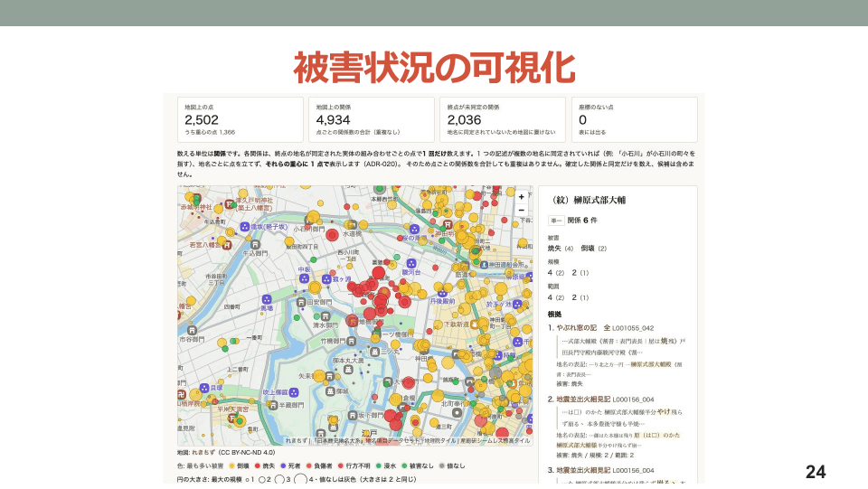
Task: Click gray 値なし legend dot
Action: pos(442,465)
